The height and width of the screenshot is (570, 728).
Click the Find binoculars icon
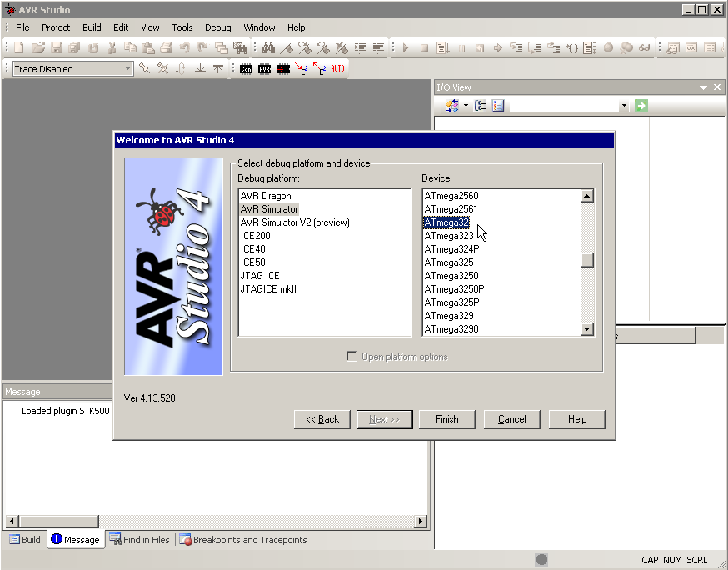coord(268,47)
